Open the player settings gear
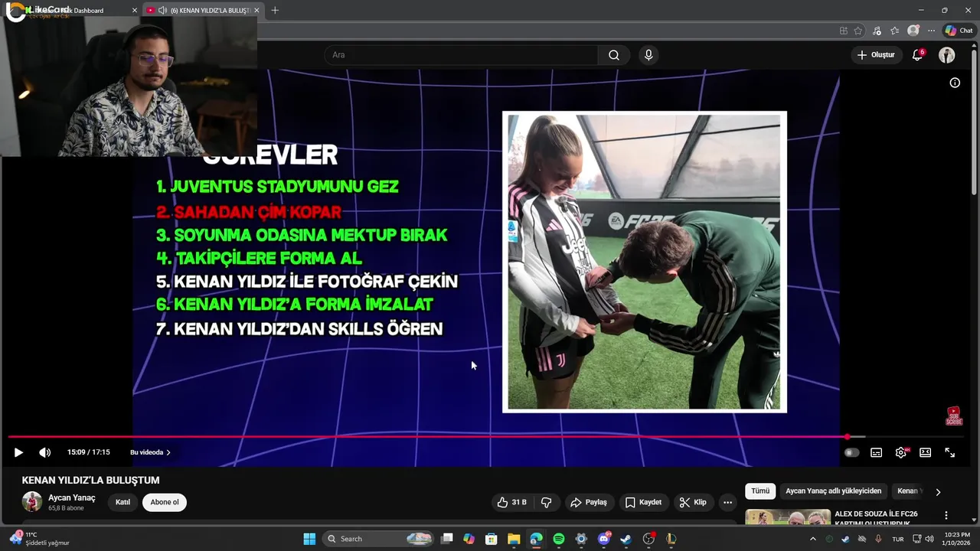980x551 pixels. point(901,452)
